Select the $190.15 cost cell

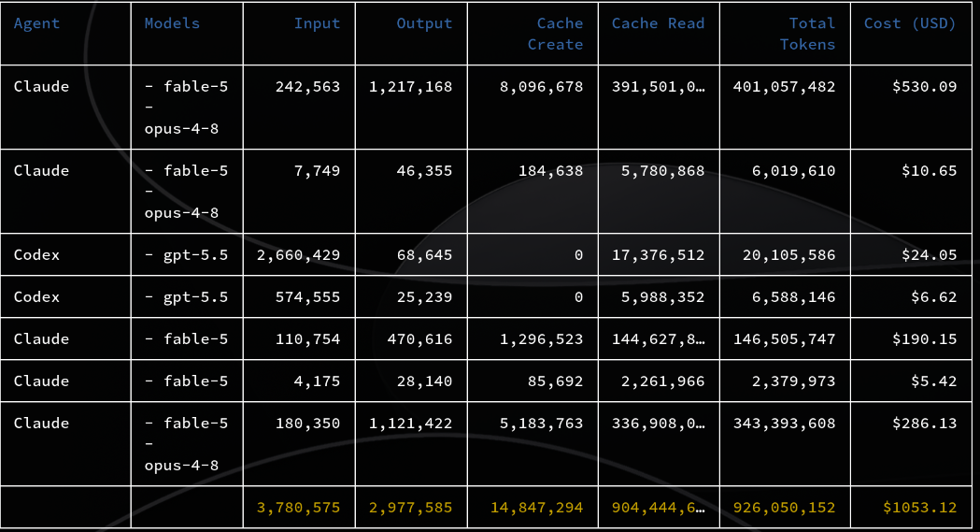click(924, 339)
